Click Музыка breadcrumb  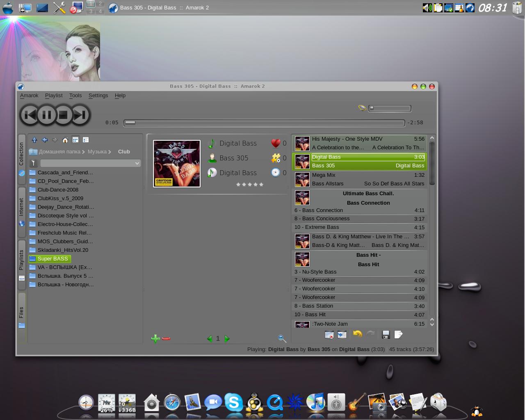click(97, 152)
